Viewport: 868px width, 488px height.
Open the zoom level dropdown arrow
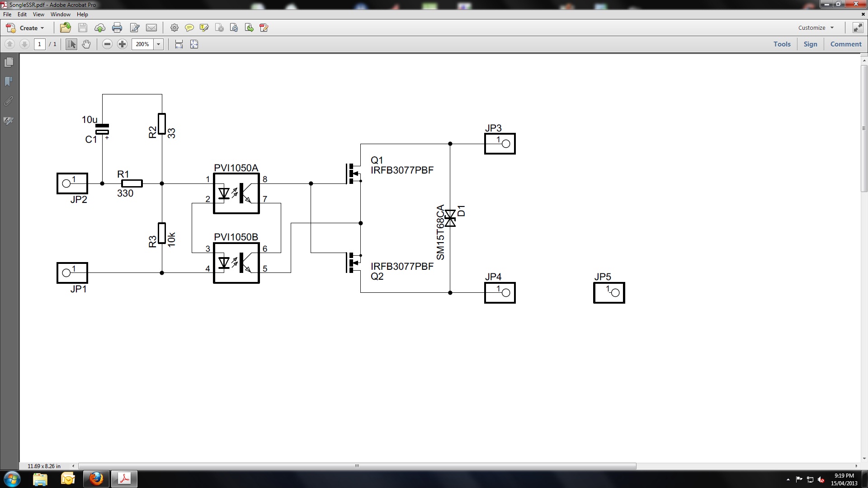point(159,44)
